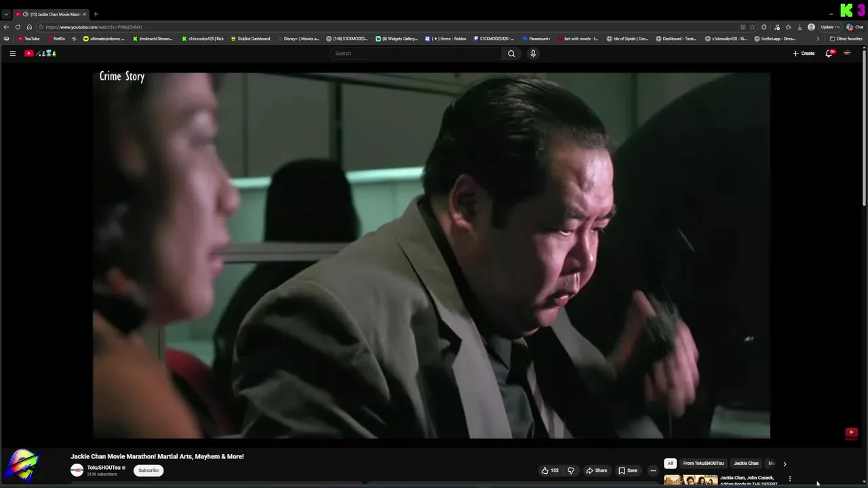Click the video player to pause playback

click(431, 256)
